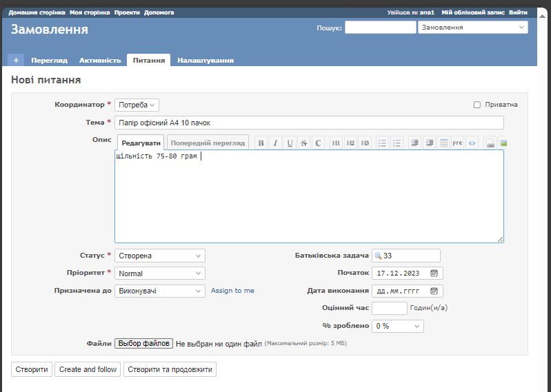
Task: Click the insert image icon
Action: (x=504, y=143)
